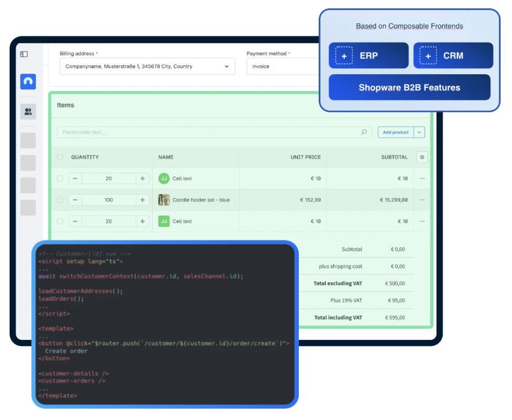
Task: Expand the Billing address dropdown
Action: (226, 66)
